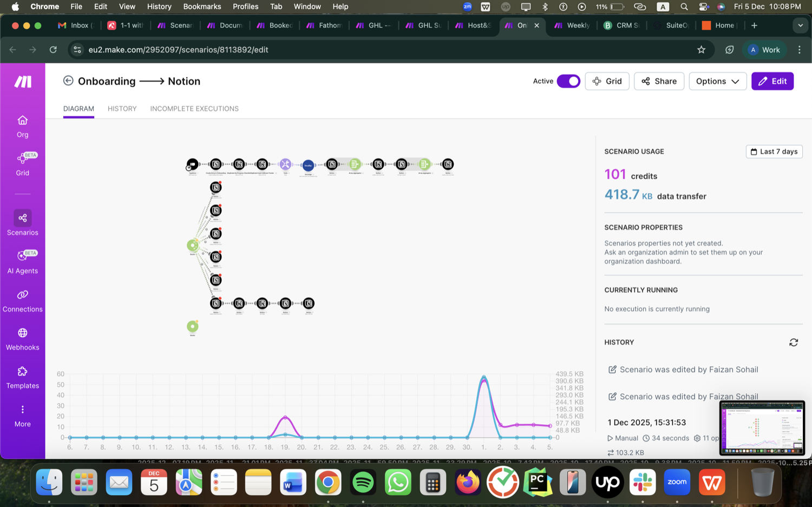This screenshot has height=507, width=812.
Task: Open macOS Control Center in menu bar
Action: point(703,6)
